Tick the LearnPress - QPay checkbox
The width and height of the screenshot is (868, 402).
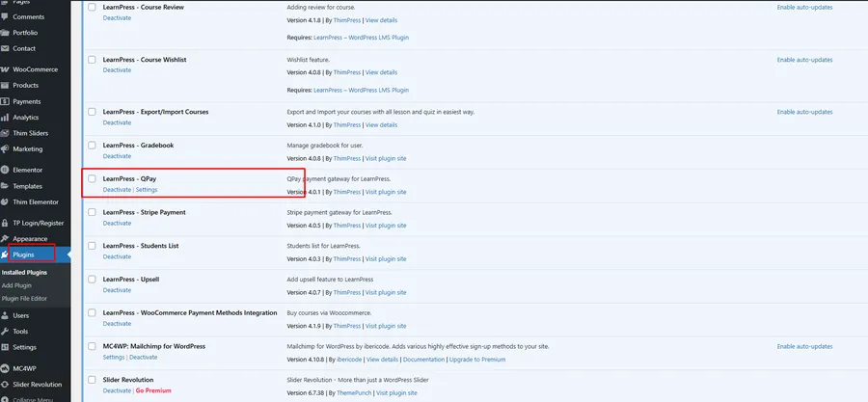point(92,178)
